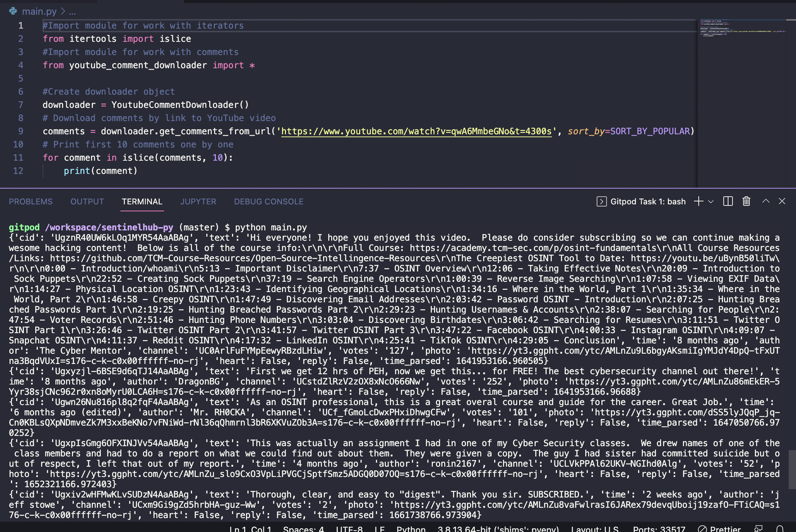Click 'Layout: U.S.' in the status bar
Viewport: 796px width, 532px height.
595,529
